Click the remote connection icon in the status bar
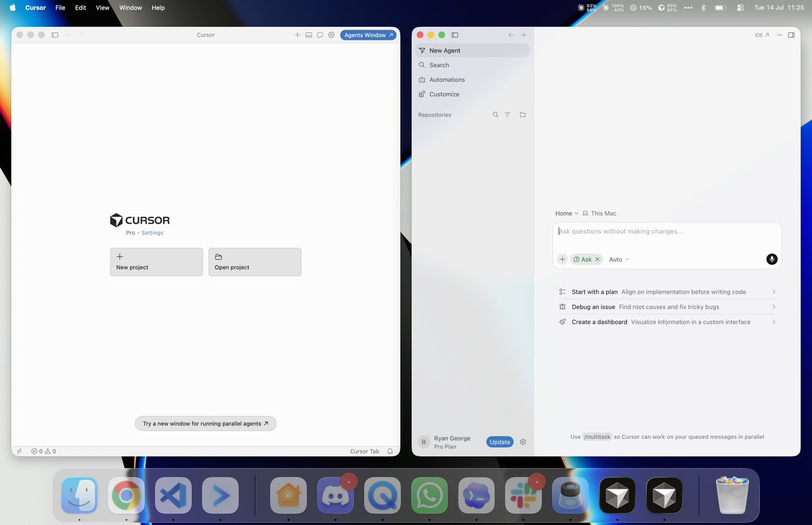Image resolution: width=812 pixels, height=525 pixels. [19, 451]
